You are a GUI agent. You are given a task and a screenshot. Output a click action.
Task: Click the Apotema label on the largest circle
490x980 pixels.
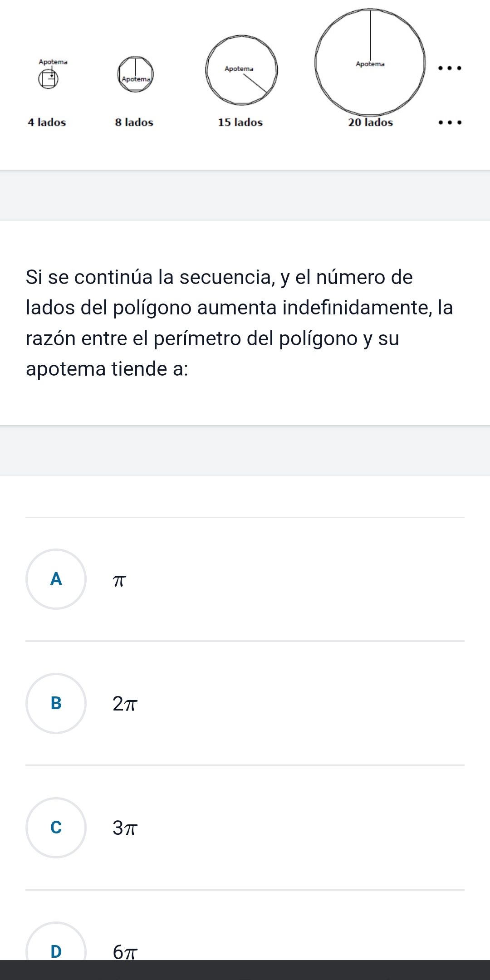[370, 64]
